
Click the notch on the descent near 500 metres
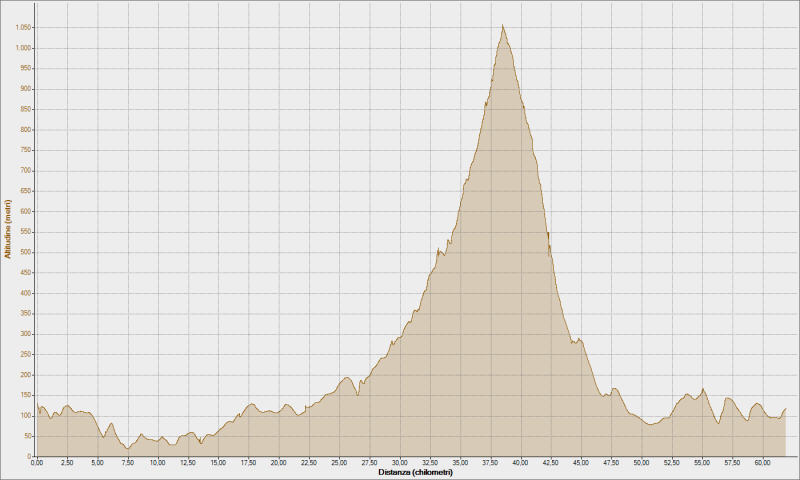coord(549,245)
